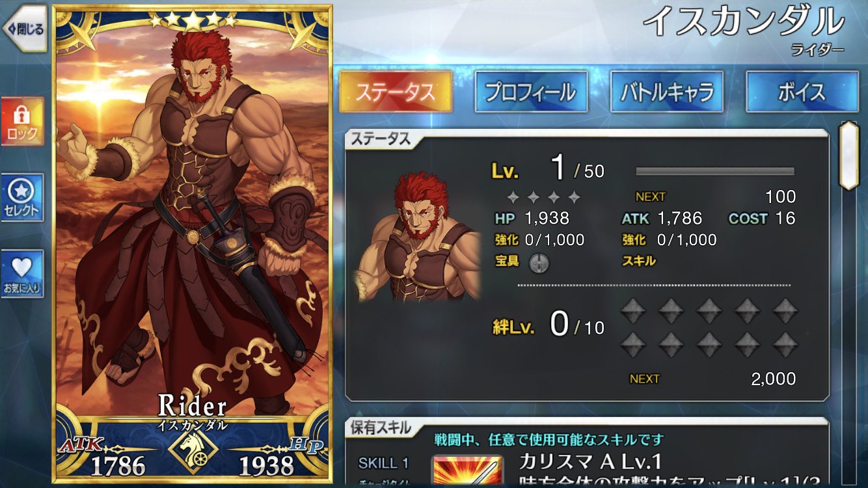
Task: Click the first bond level diamond icon
Action: click(632, 311)
